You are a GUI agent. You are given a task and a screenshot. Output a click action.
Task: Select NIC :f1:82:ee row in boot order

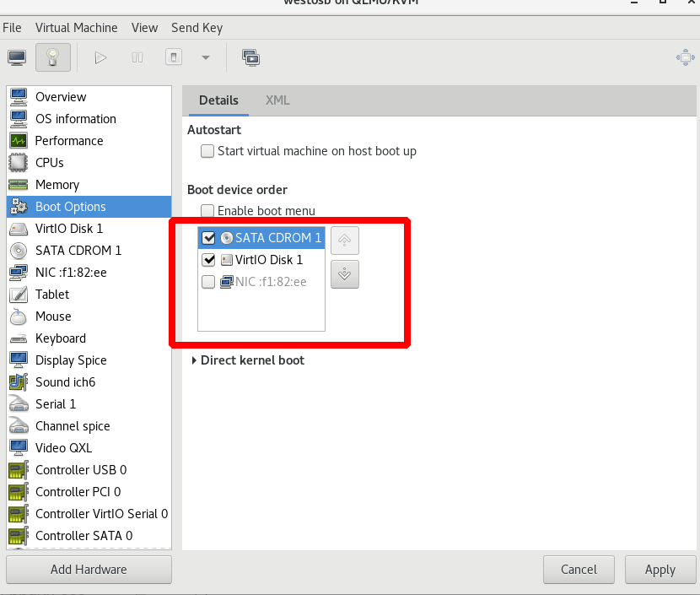click(261, 282)
